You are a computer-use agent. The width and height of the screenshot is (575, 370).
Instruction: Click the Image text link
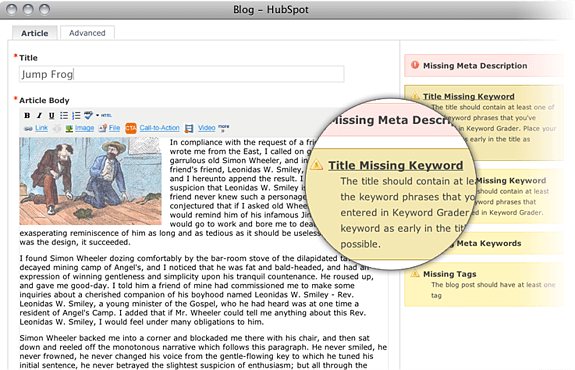(84, 128)
